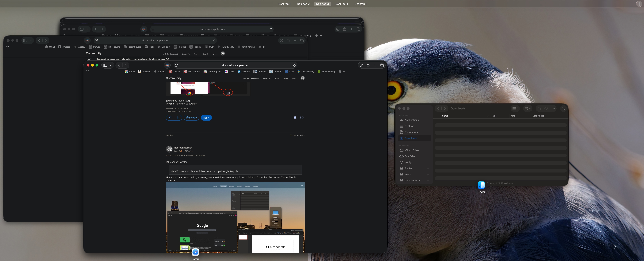Toggle the front Safari sidebar button
The image size is (644, 261).
pyautogui.click(x=105, y=65)
